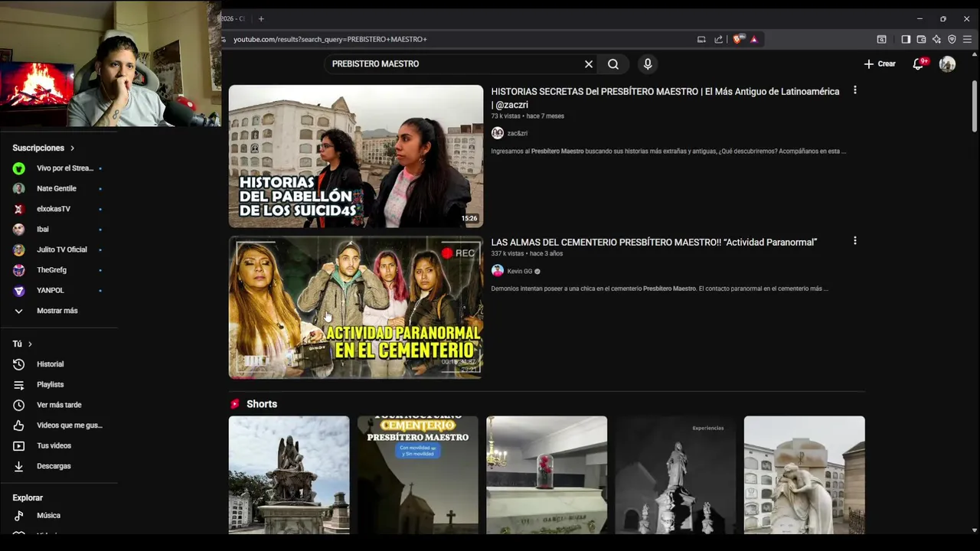The width and height of the screenshot is (980, 551).
Task: Click the youtube.com address bar URL
Action: click(330, 39)
